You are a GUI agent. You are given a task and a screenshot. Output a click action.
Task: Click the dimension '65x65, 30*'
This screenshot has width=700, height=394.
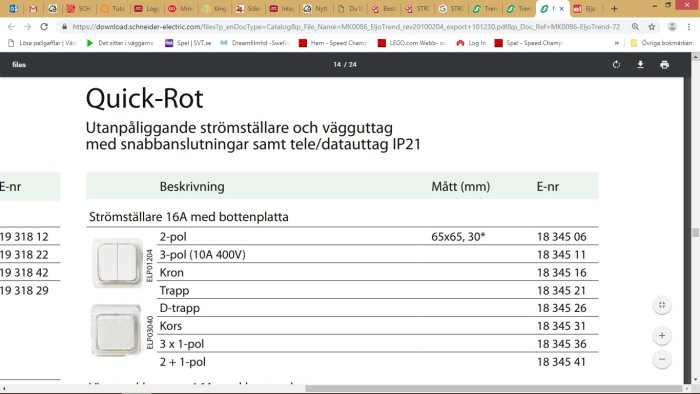click(x=458, y=236)
